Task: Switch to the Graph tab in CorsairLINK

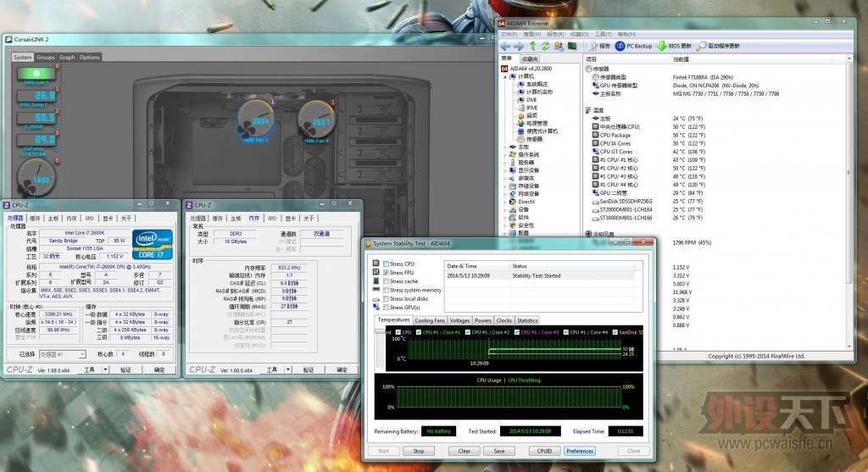Action: [x=67, y=57]
